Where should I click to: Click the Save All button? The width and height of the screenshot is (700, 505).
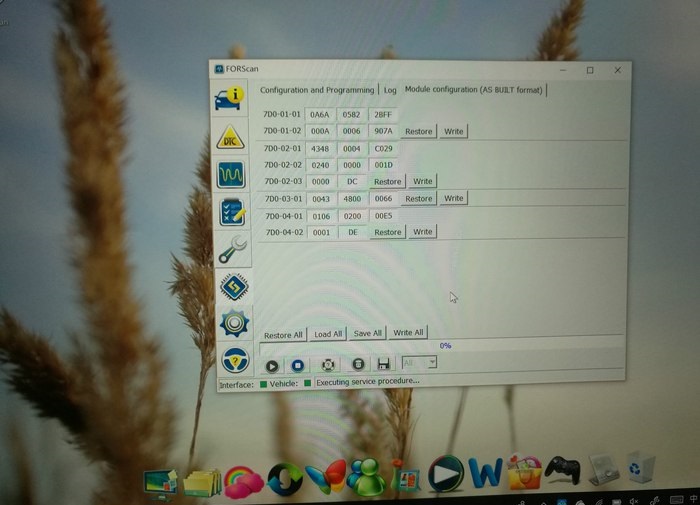coord(367,334)
